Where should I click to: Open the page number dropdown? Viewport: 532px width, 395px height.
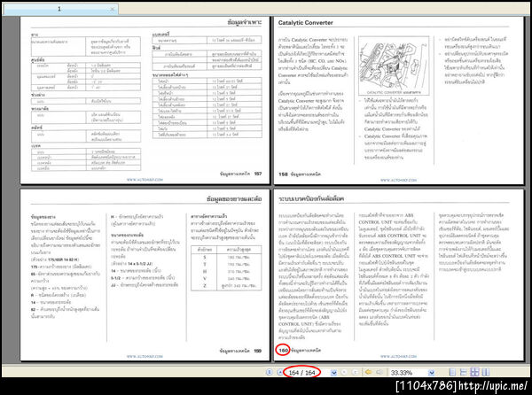pos(334,372)
